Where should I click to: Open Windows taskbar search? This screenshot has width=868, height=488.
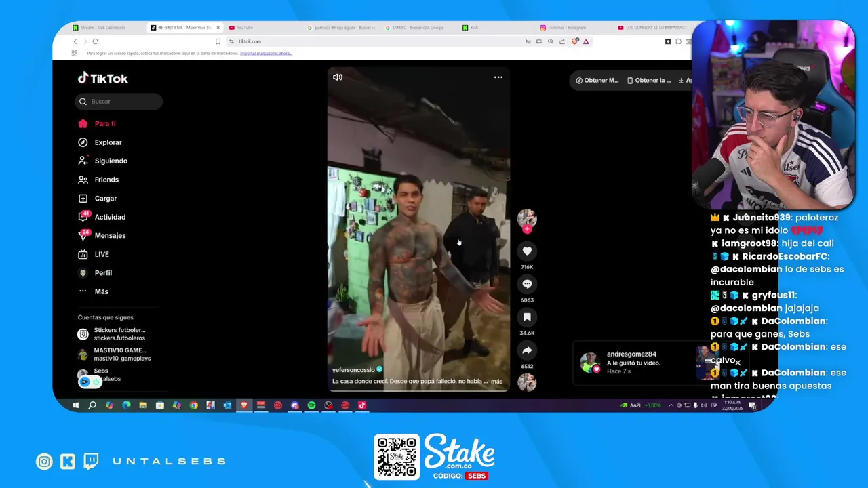pyautogui.click(x=92, y=405)
